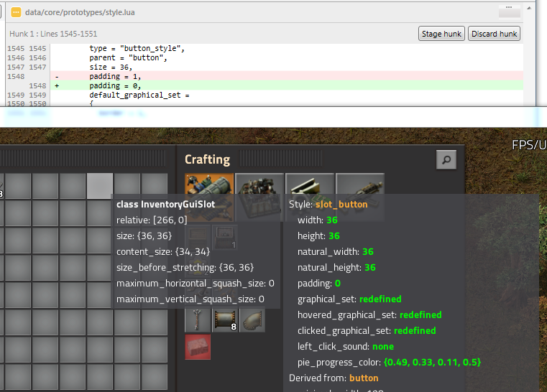
Task: Click the 'left_click_sound: none' property
Action: tap(346, 346)
